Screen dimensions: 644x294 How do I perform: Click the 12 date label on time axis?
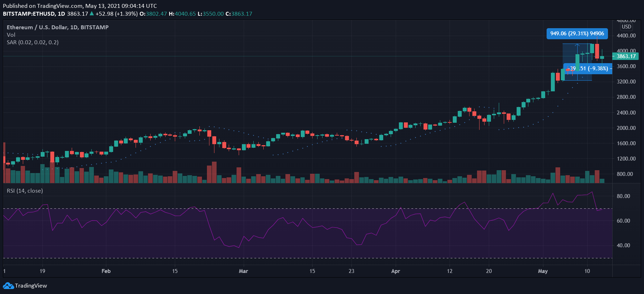click(x=450, y=271)
